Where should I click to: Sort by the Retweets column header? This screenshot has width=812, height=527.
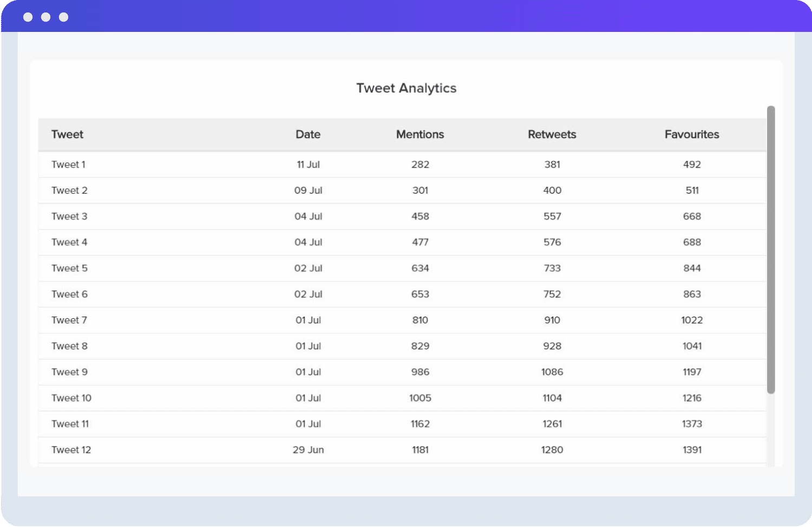point(552,134)
